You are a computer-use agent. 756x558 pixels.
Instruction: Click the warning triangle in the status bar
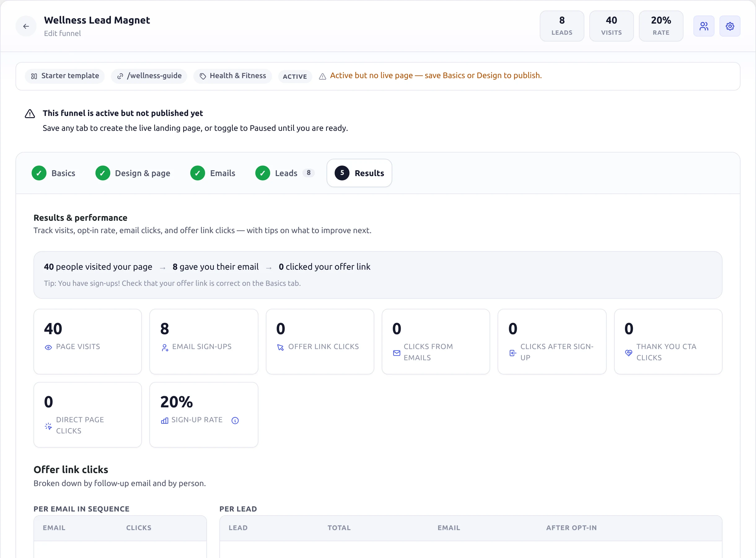click(322, 76)
